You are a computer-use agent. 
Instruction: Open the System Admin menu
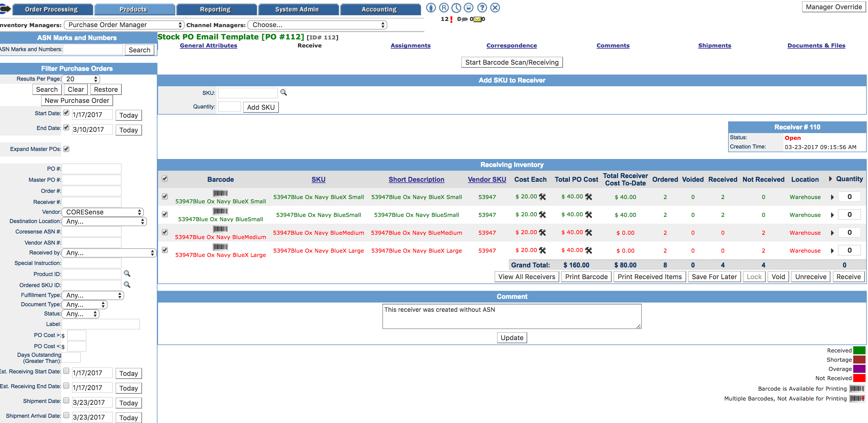click(x=298, y=10)
